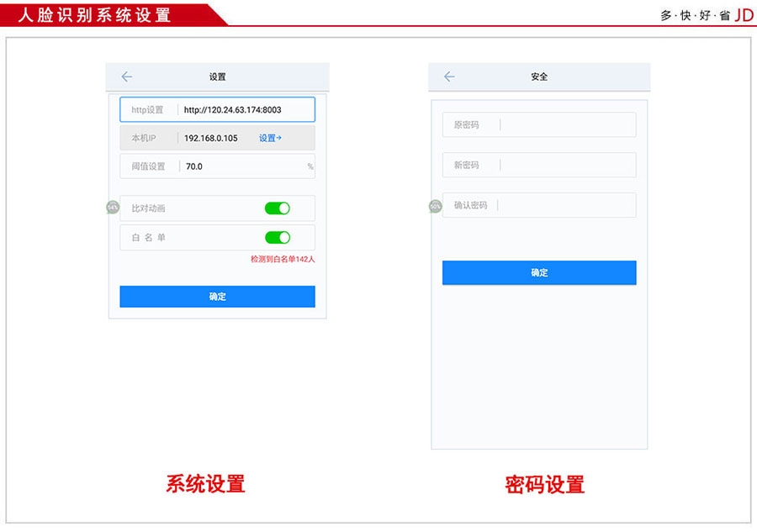Click the percent symbol beside the threshold value
The height and width of the screenshot is (532, 757).
(310, 166)
